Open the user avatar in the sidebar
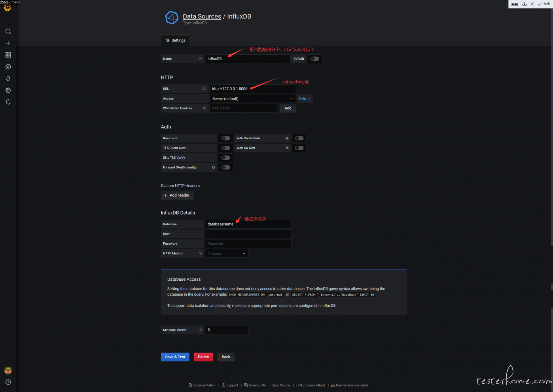The height and width of the screenshot is (392, 553). click(8, 370)
